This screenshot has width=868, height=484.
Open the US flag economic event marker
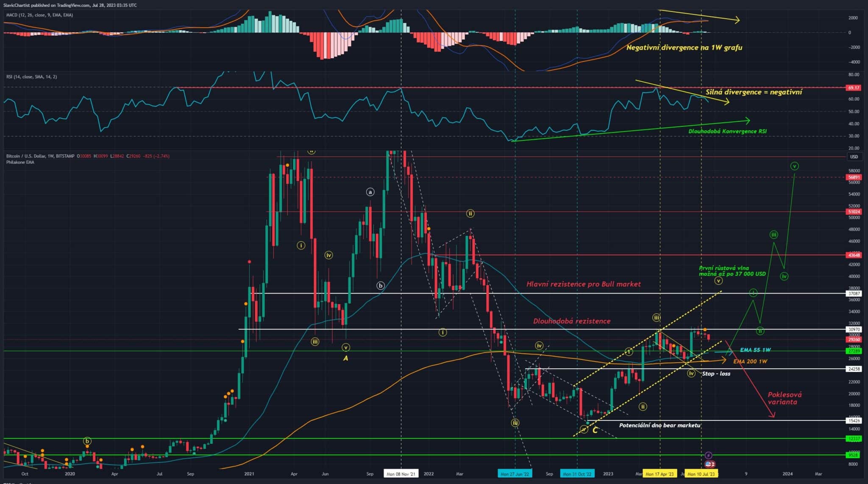pyautogui.click(x=709, y=464)
